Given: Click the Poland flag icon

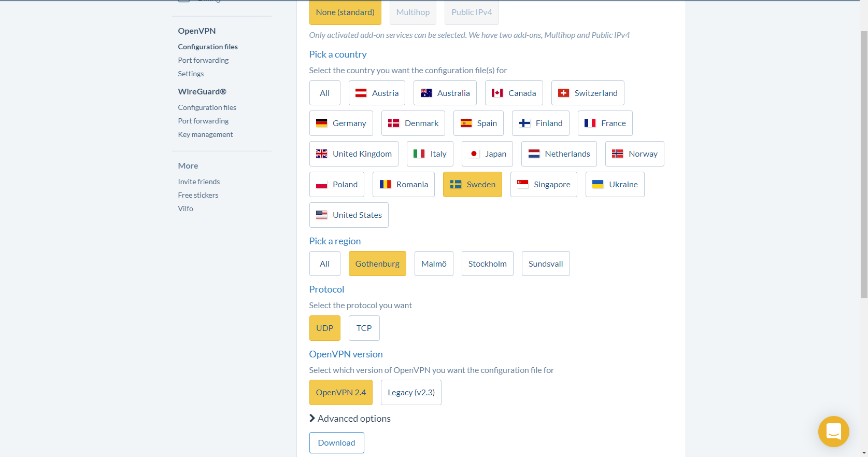Looking at the screenshot, I should [322, 184].
